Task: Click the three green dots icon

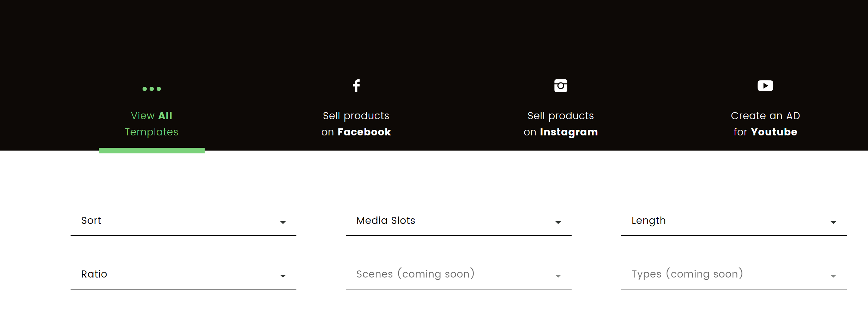Action: click(x=152, y=89)
